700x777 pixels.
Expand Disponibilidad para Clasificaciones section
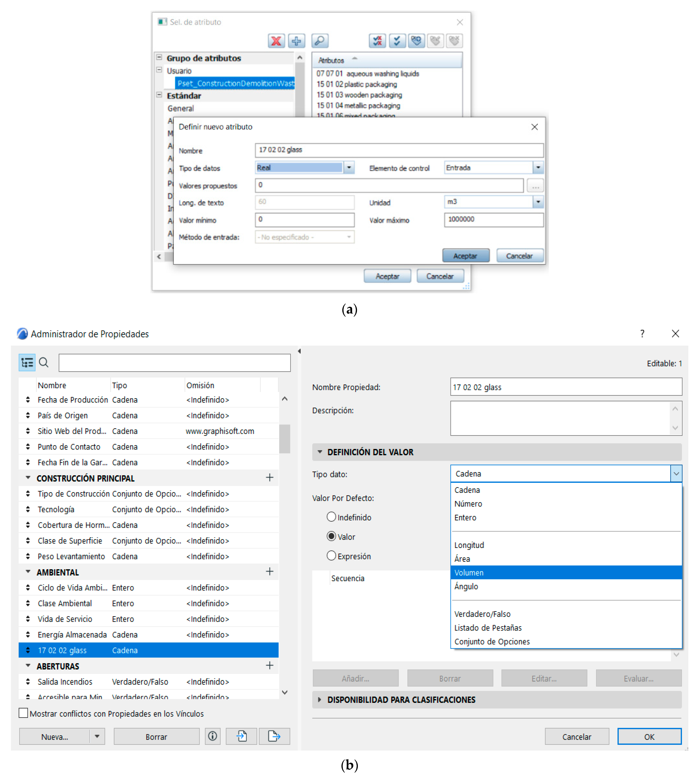click(x=319, y=700)
